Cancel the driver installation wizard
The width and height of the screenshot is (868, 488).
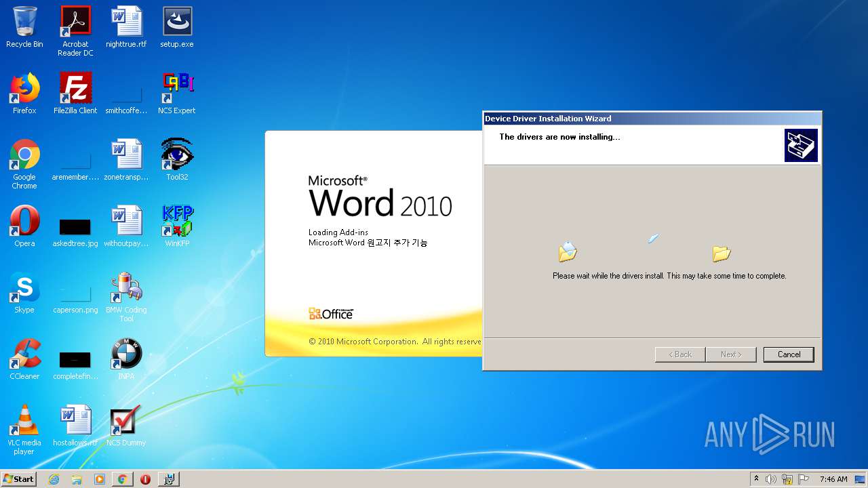pyautogui.click(x=789, y=354)
